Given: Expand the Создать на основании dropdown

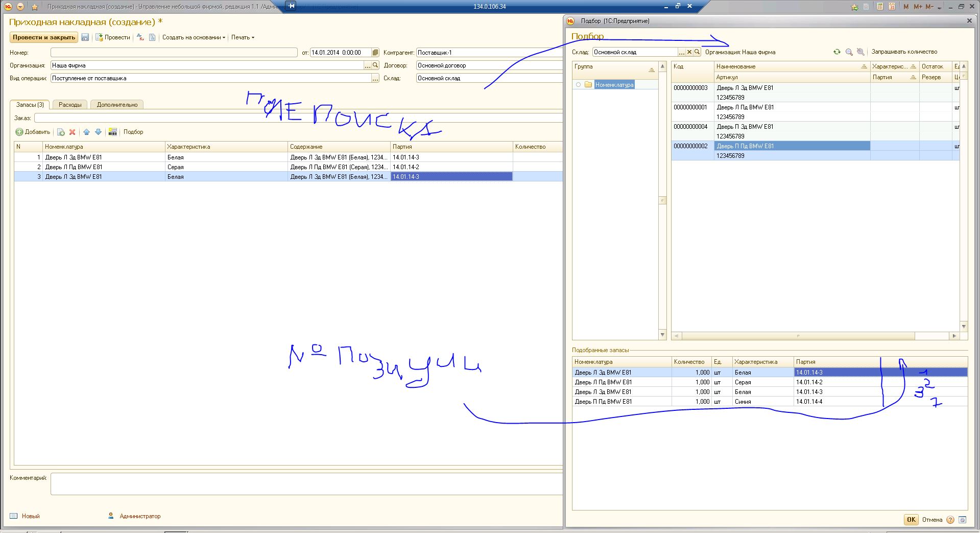Looking at the screenshot, I should point(194,37).
